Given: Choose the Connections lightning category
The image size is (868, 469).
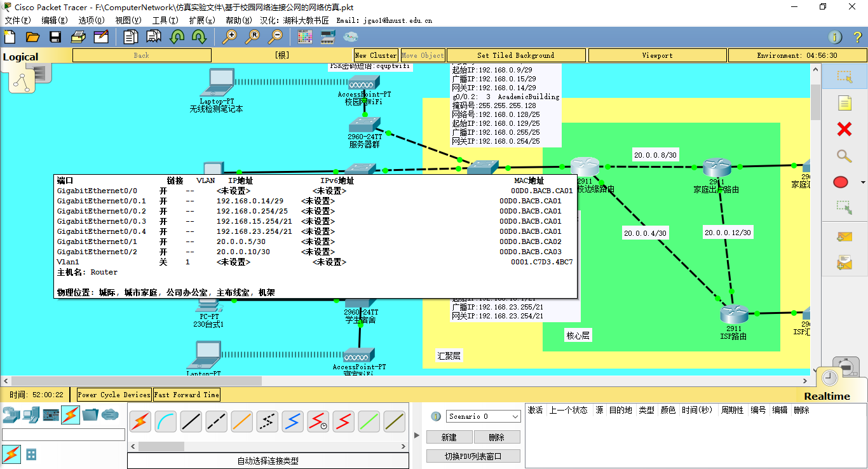Looking at the screenshot, I should click(71, 415).
